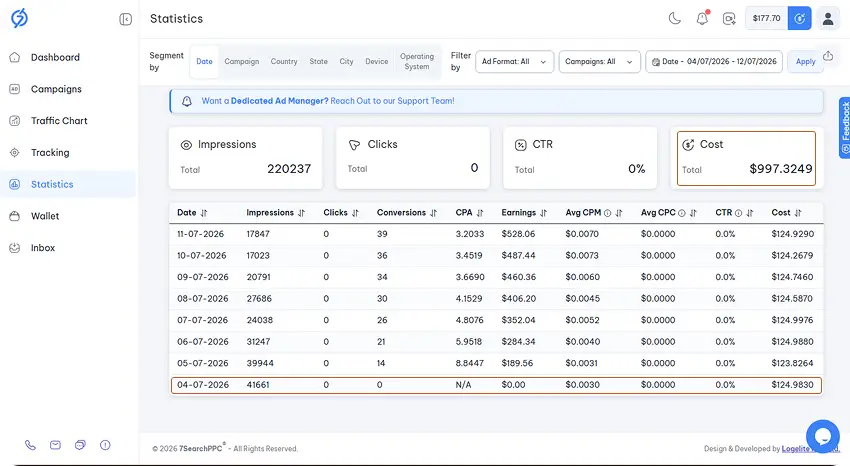Screen dimensions: 850x466
Task: Sort table by Conversions column arrows
Action: [x=433, y=213]
